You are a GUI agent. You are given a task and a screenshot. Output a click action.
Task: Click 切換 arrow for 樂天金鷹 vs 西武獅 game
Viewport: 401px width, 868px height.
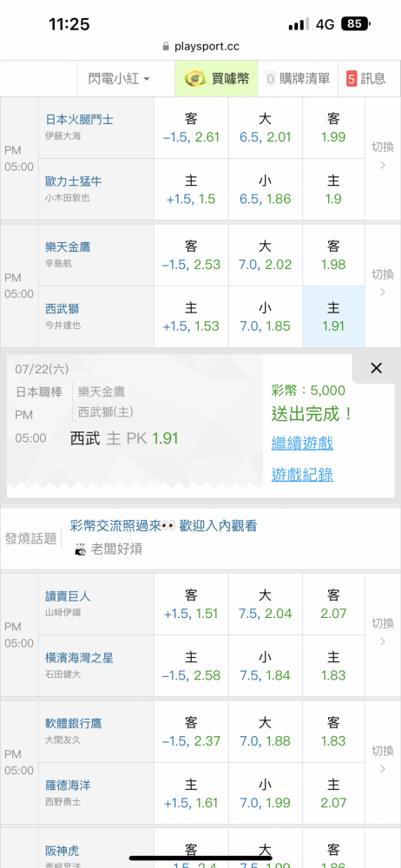pyautogui.click(x=382, y=284)
